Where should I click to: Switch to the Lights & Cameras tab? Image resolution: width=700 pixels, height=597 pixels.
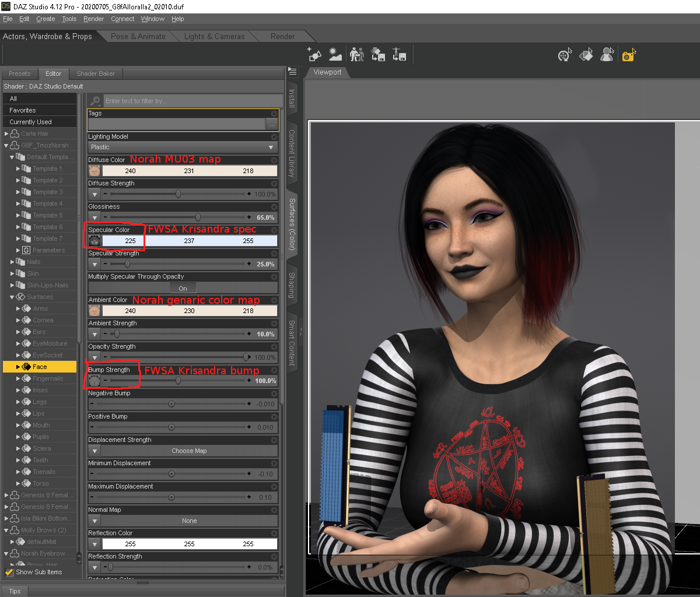point(215,36)
